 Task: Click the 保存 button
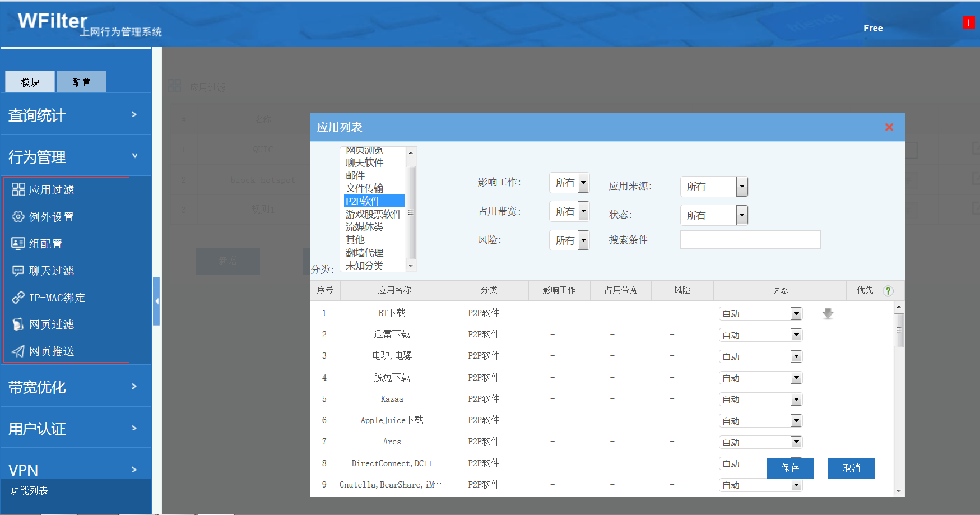click(x=789, y=468)
